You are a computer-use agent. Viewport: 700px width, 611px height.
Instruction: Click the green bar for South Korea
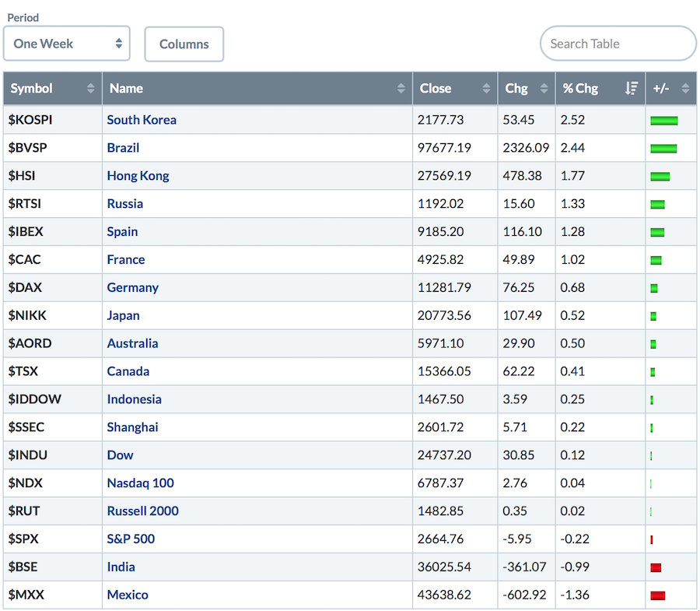[663, 121]
